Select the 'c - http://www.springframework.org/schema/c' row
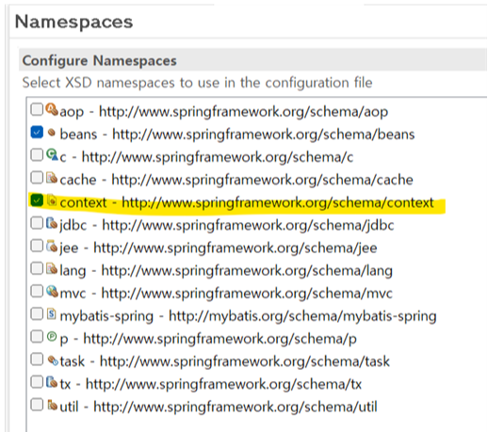Image resolution: width=504 pixels, height=432 pixels. pyautogui.click(x=206, y=157)
